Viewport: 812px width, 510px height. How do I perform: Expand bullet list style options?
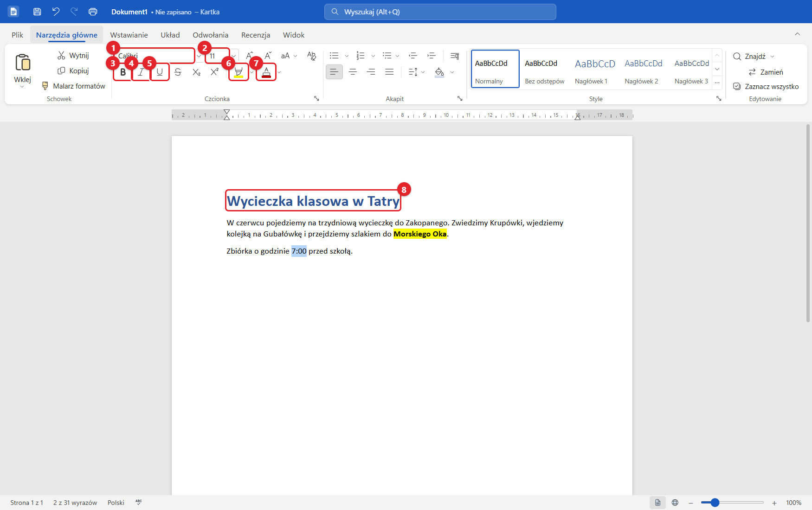[347, 56]
